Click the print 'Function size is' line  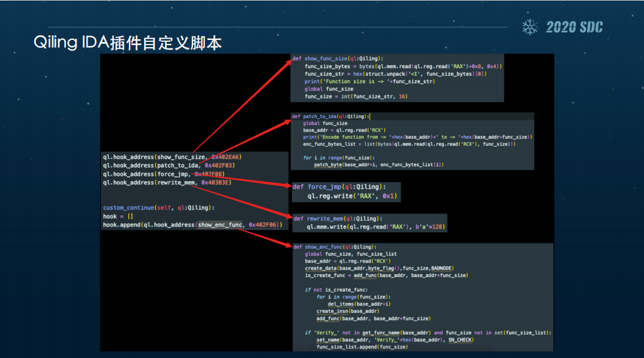pyautogui.click(x=369, y=81)
